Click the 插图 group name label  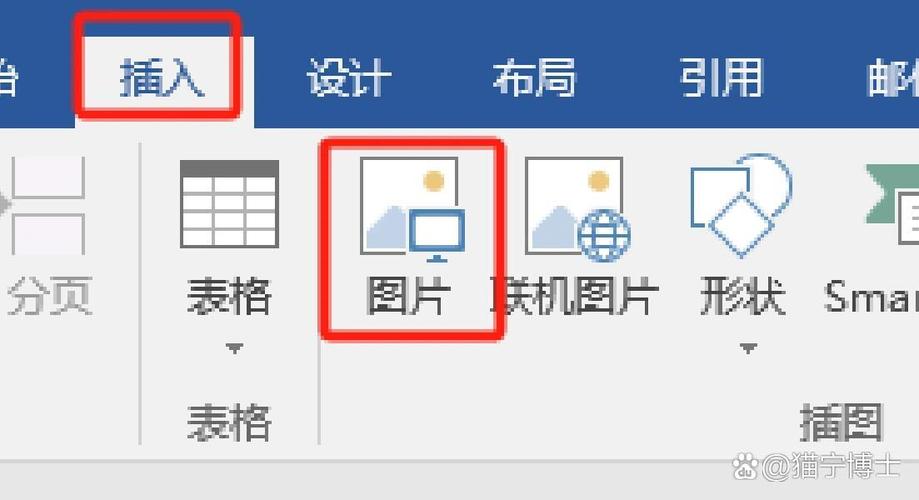pyautogui.click(x=841, y=422)
